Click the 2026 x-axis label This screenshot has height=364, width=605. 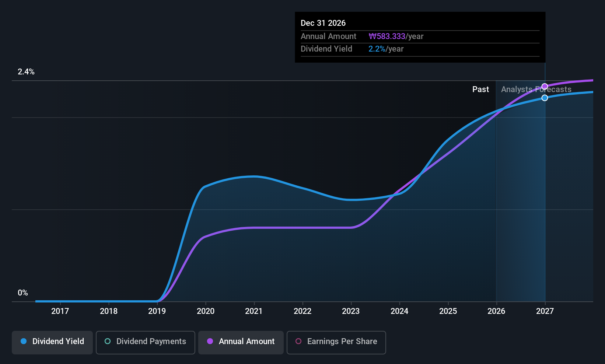point(496,311)
